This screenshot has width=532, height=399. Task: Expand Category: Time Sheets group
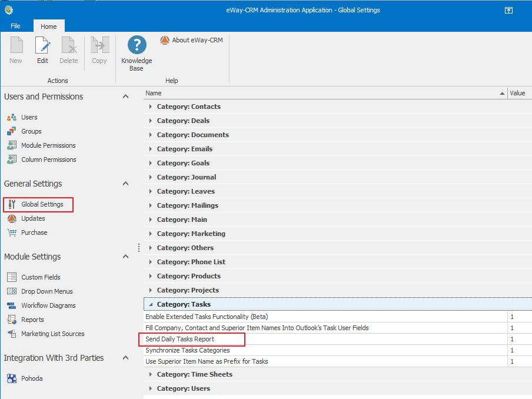[150, 374]
